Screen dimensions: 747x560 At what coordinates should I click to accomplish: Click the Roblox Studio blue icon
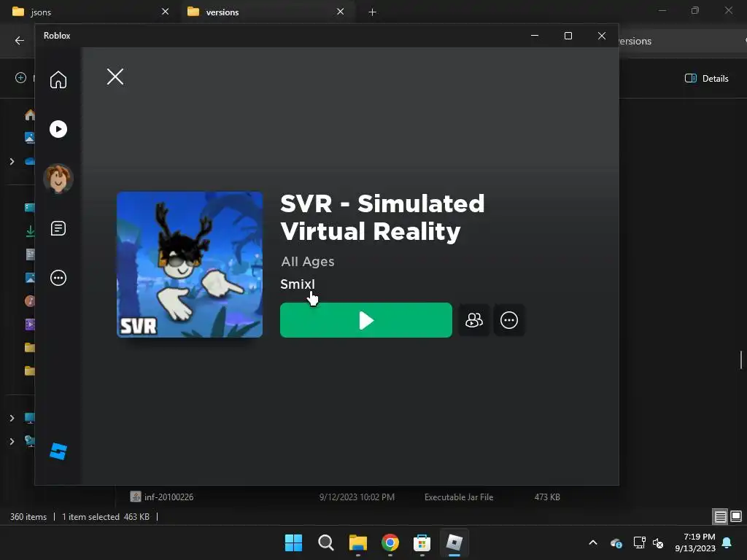point(58,451)
